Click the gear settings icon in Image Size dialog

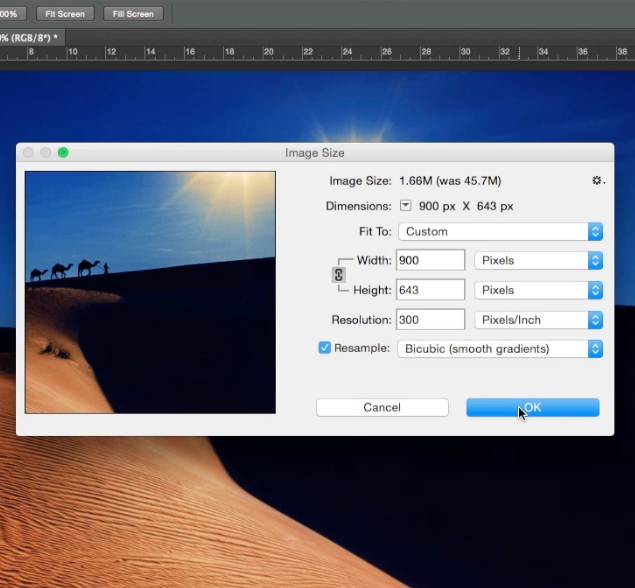tap(597, 181)
